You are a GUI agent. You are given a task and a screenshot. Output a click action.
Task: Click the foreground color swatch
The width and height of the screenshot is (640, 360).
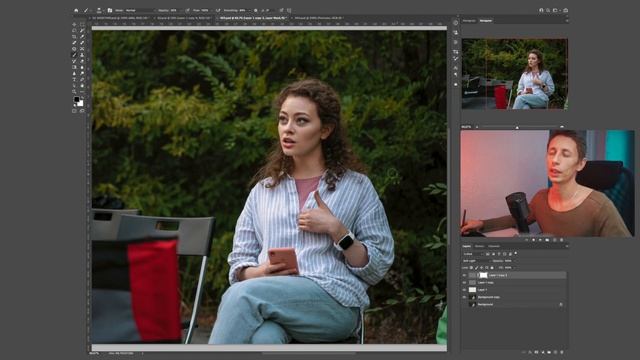[77, 99]
